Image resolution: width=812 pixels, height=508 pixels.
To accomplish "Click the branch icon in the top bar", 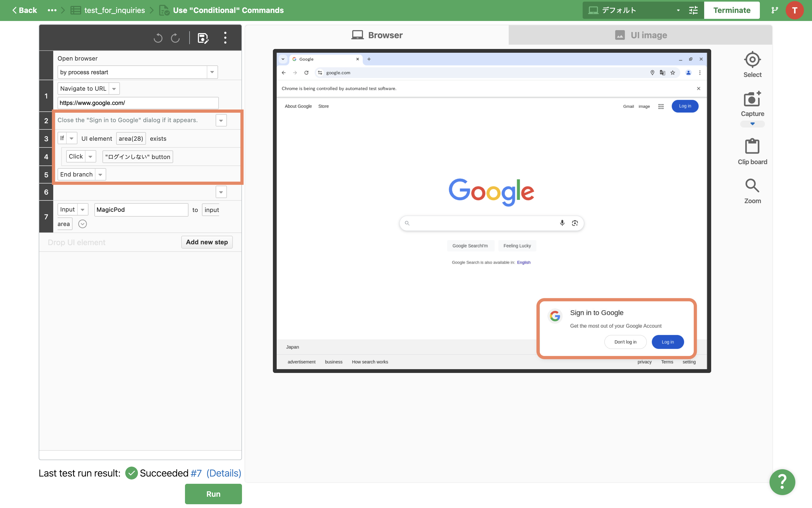I will (774, 10).
